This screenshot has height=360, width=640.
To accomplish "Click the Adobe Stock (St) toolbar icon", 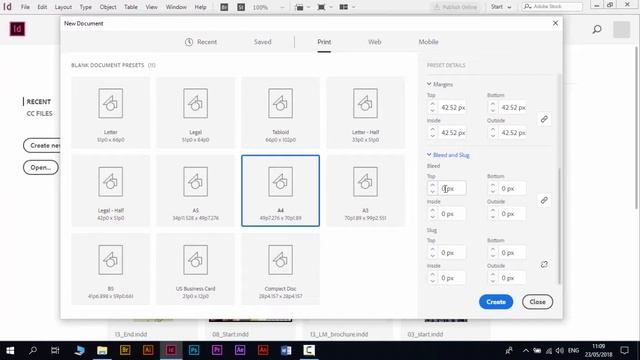I will pyautogui.click(x=241, y=7).
